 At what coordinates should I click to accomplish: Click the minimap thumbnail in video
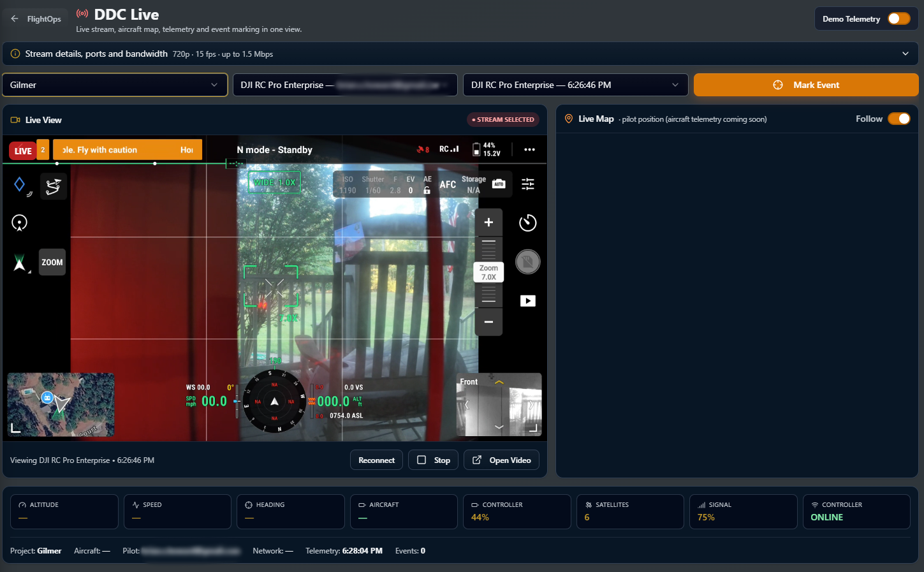point(61,405)
